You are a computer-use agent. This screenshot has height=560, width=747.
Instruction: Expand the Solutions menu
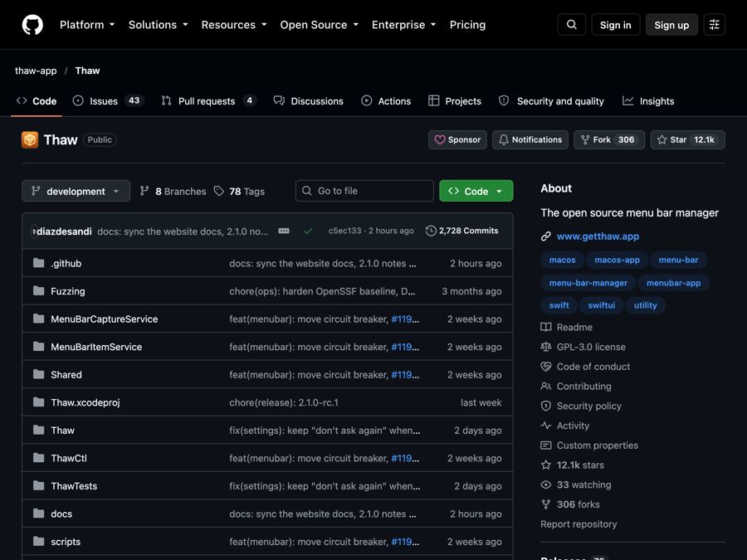point(159,25)
